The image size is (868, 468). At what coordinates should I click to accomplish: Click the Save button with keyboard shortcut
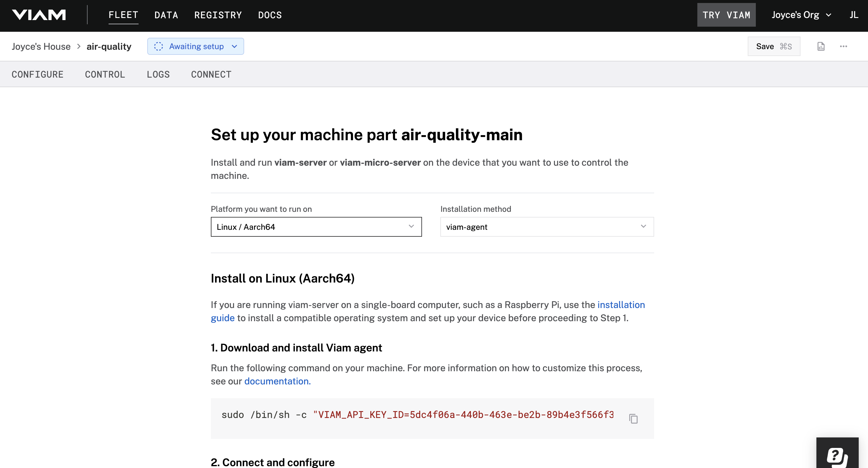click(x=774, y=46)
